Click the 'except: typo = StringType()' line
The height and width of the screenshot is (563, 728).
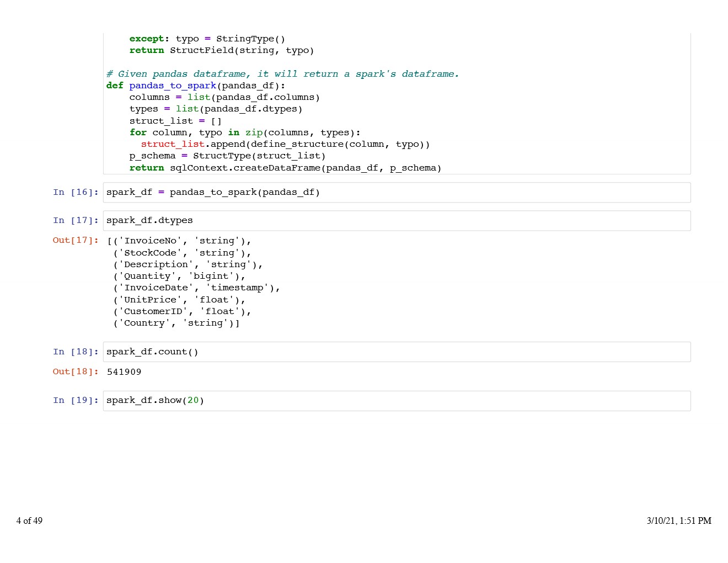[x=207, y=39]
